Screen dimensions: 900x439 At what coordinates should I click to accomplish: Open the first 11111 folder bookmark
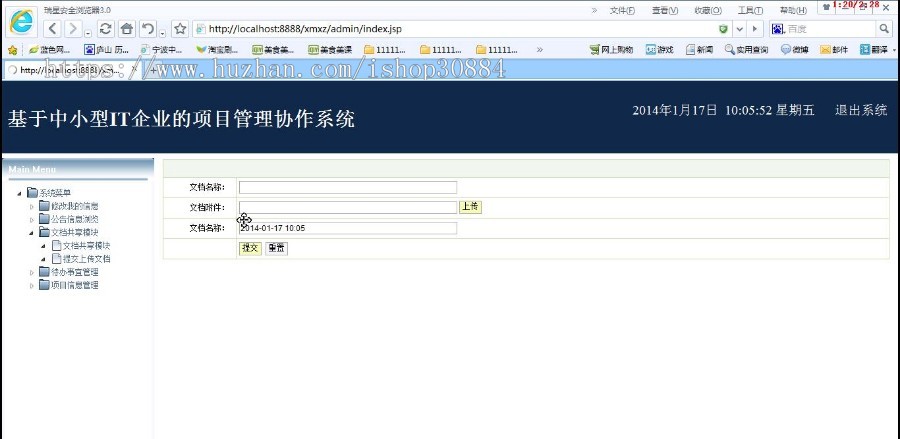[385, 50]
